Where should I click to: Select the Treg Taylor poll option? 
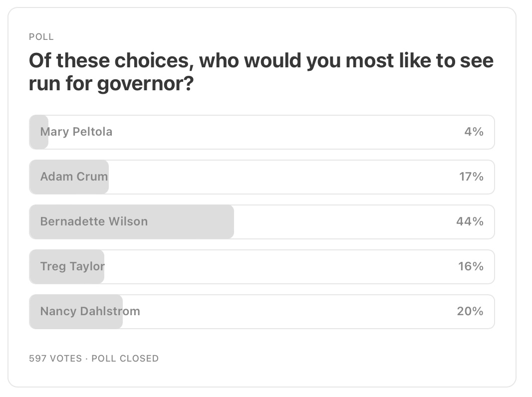click(261, 266)
